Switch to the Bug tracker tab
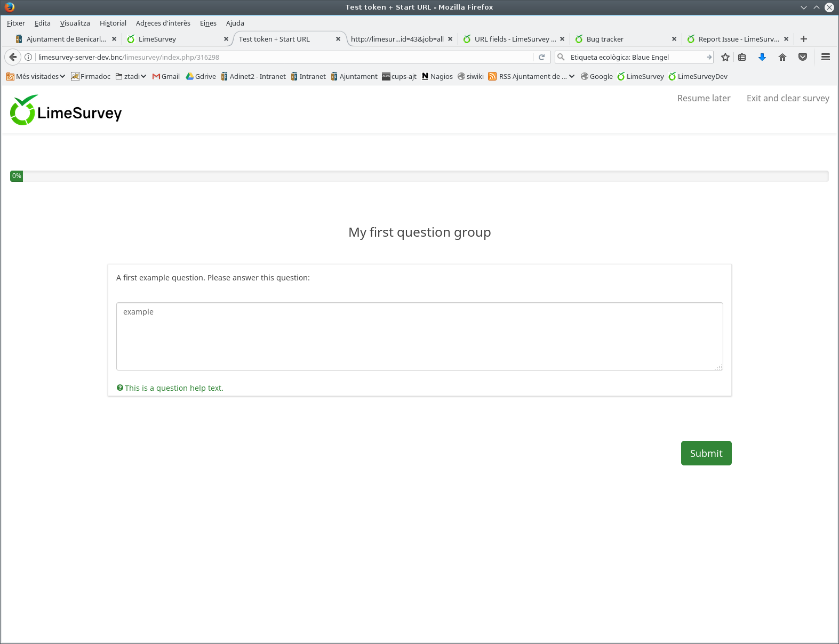Image resolution: width=839 pixels, height=644 pixels. [x=605, y=39]
